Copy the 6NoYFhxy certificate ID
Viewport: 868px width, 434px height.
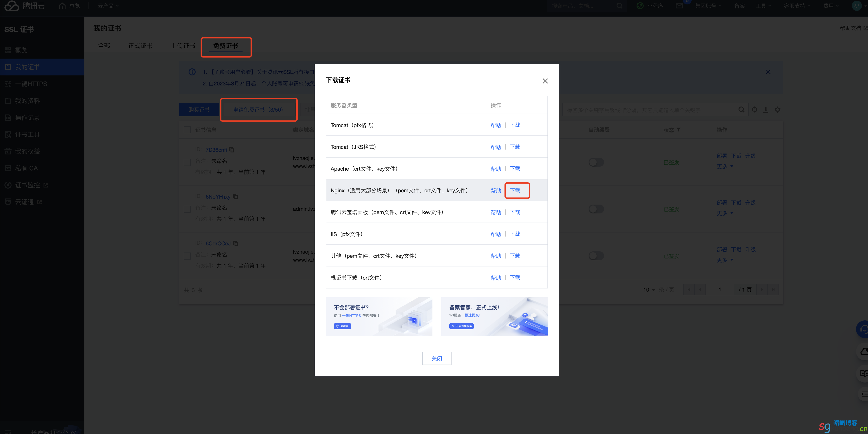[235, 196]
